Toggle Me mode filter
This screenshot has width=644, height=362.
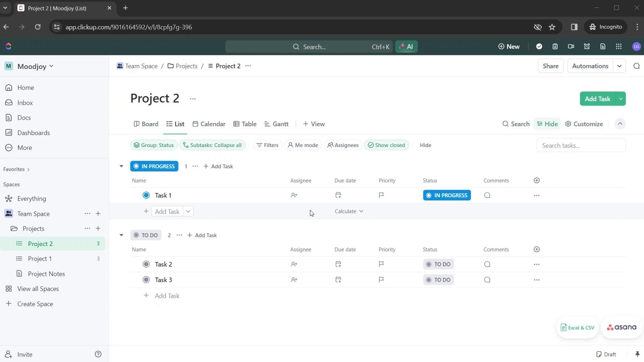303,145
